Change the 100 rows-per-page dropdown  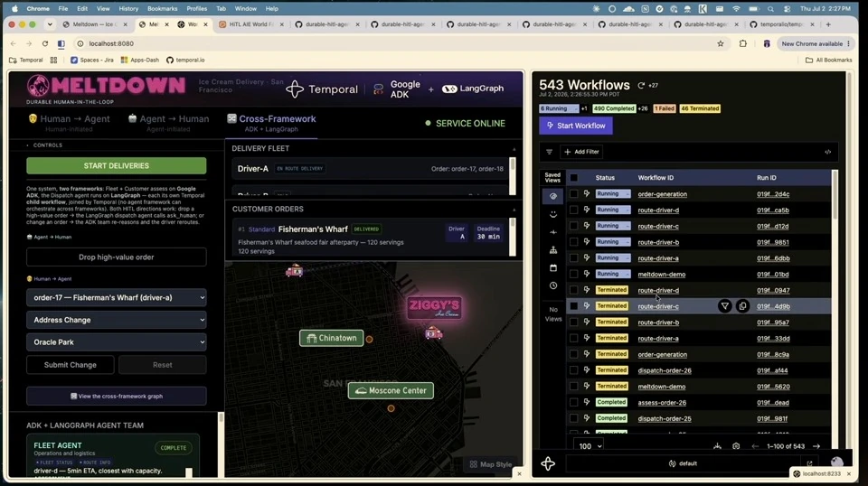click(590, 446)
